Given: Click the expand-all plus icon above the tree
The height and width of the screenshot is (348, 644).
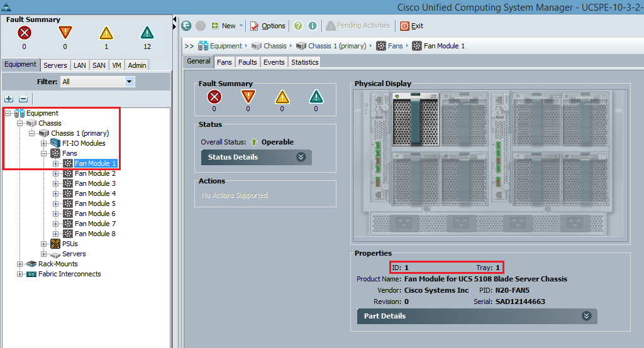Looking at the screenshot, I should click(x=9, y=99).
